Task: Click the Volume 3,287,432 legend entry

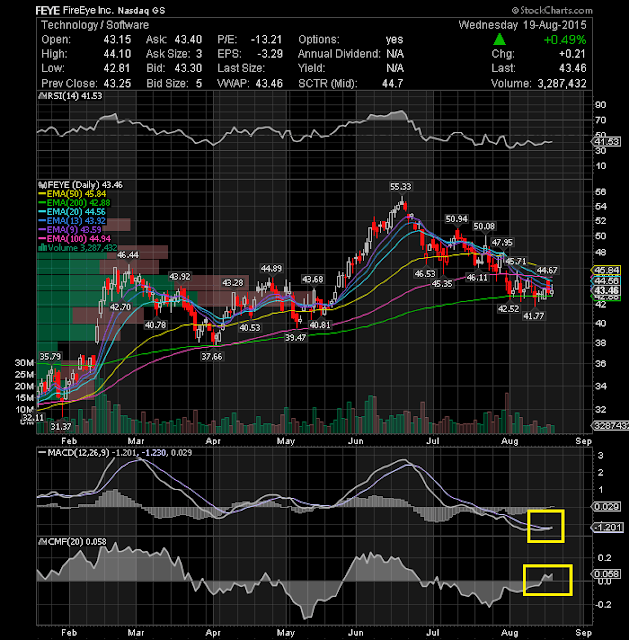Action: click(x=78, y=248)
